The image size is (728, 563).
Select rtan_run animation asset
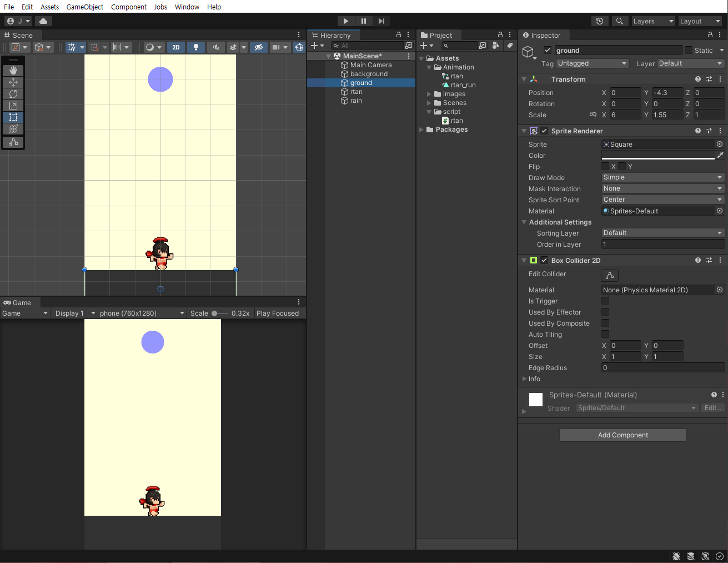463,85
